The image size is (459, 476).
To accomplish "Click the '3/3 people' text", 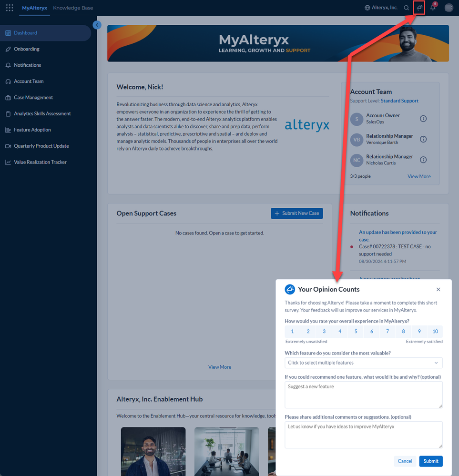I will [360, 176].
